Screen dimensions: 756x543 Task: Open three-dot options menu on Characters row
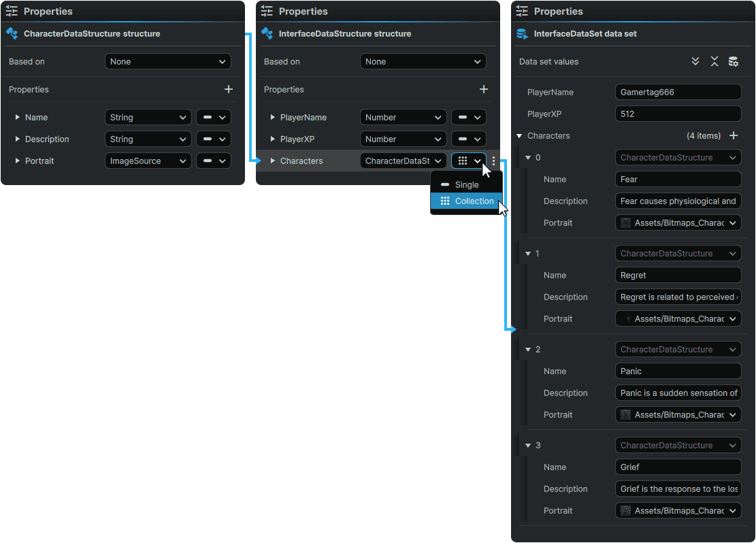pyautogui.click(x=494, y=161)
